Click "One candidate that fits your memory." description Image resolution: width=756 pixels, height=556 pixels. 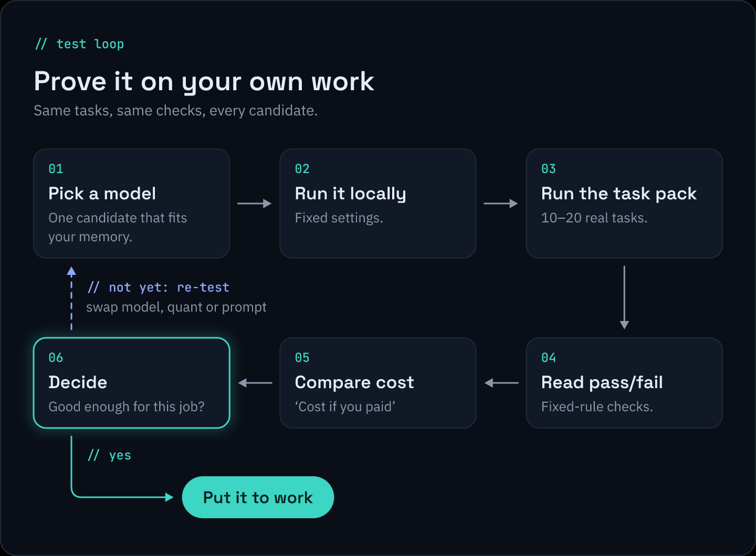(x=118, y=227)
